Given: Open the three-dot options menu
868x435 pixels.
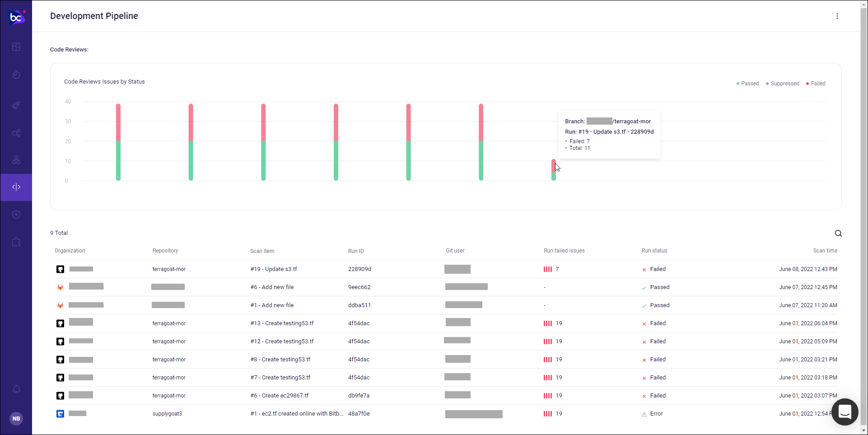Looking at the screenshot, I should [837, 16].
